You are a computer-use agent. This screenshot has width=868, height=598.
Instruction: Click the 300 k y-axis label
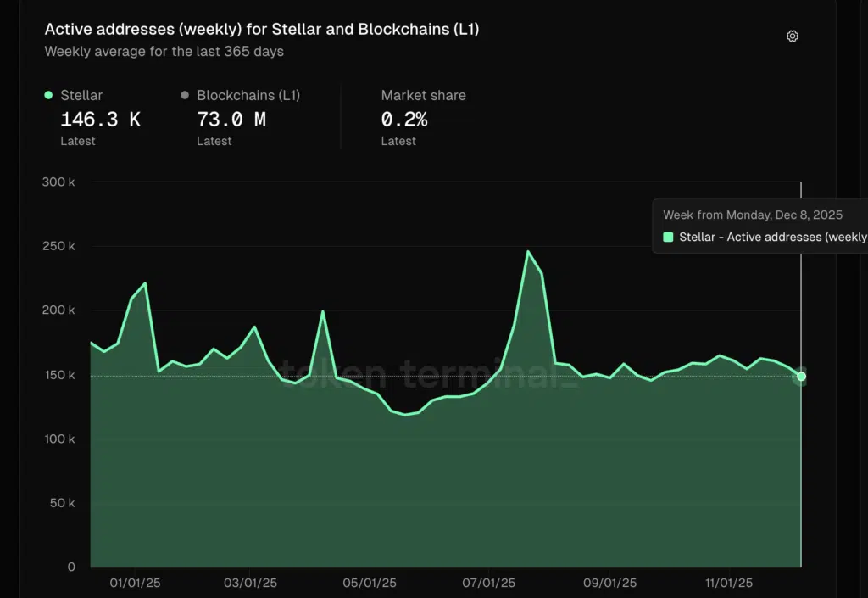(x=58, y=182)
